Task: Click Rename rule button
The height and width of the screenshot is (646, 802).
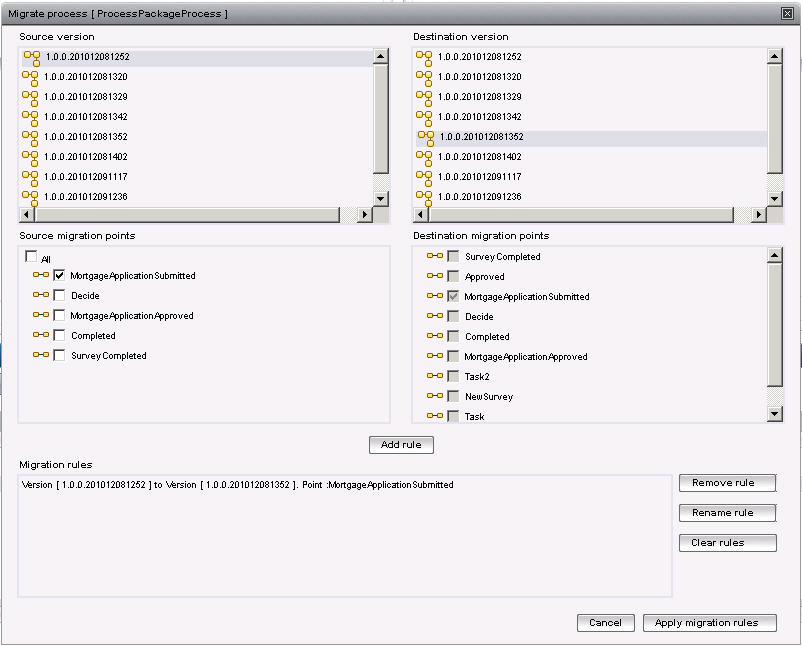Action: click(x=728, y=513)
